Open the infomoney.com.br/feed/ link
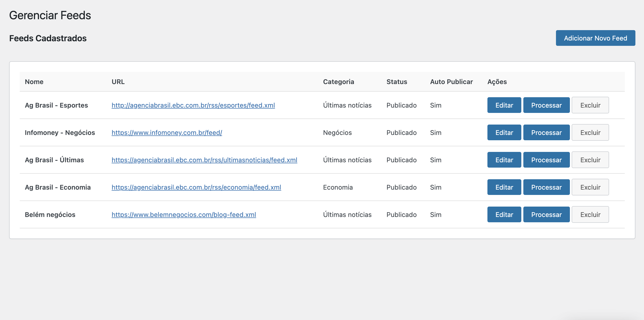 pos(167,133)
